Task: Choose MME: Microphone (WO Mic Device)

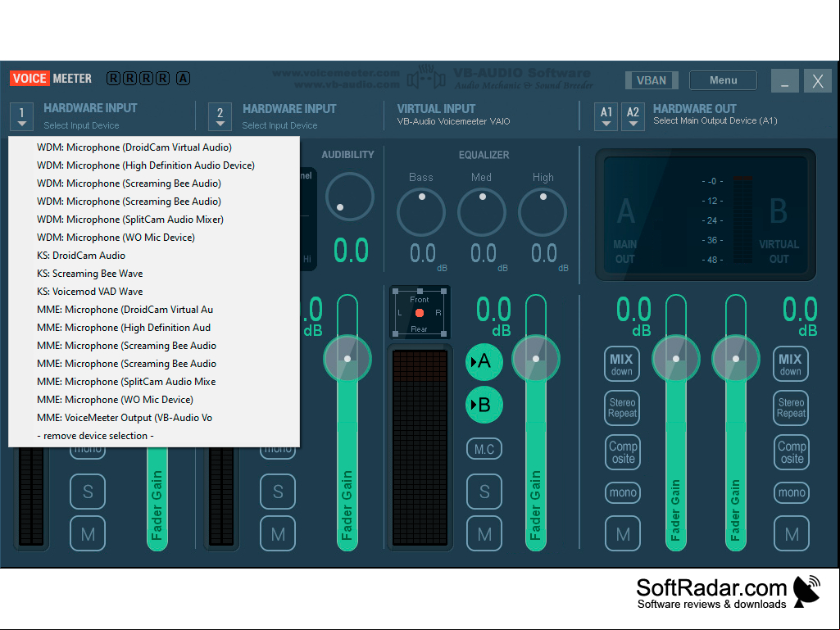Action: click(154, 400)
